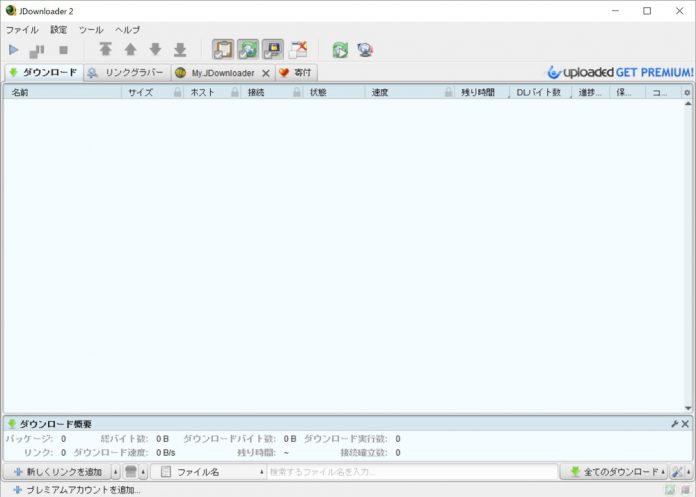Viewport: 696px width, 497px height.
Task: Switch to the リンクグラバー tab
Action: click(x=127, y=73)
